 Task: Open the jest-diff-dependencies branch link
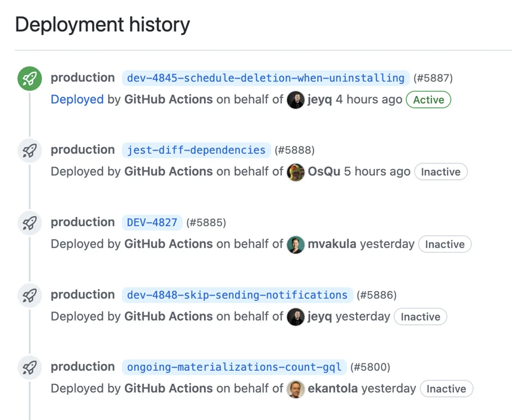[196, 150]
